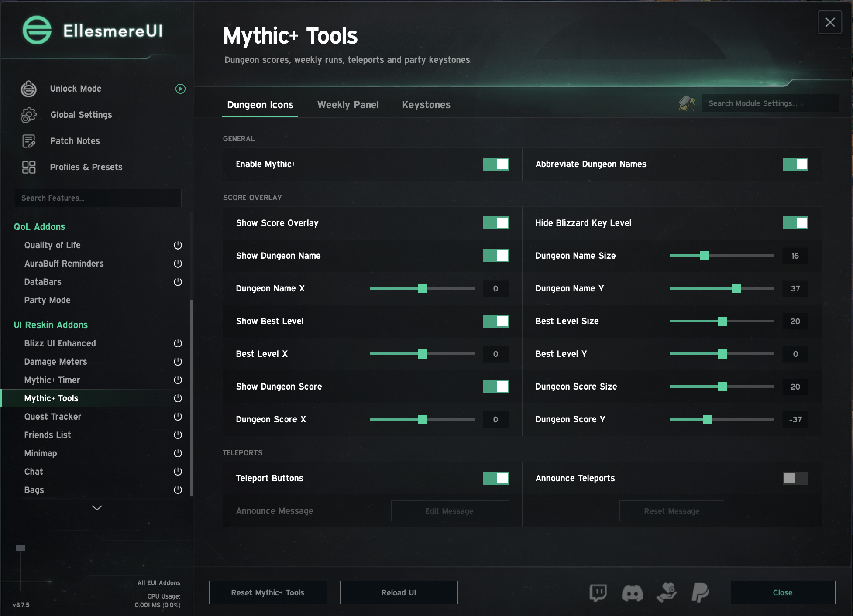Viewport: 853px width, 616px height.
Task: Click the Reload UI button
Action: (399, 592)
